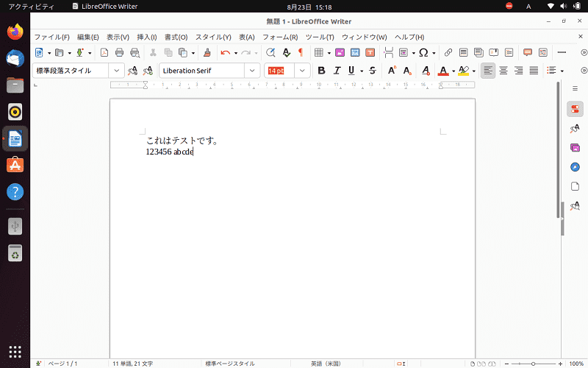Viewport: 588px width, 368px height.
Task: Click the zoom slider handle
Action: [x=533, y=364]
